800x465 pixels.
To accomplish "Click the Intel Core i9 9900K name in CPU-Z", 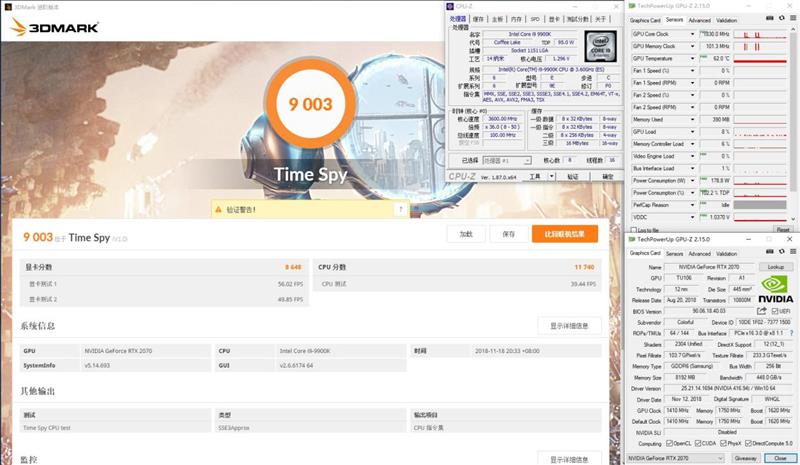I will point(530,34).
